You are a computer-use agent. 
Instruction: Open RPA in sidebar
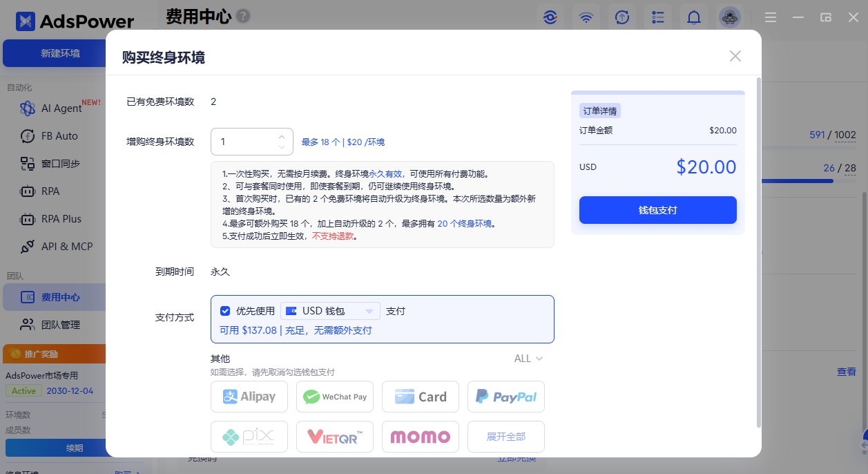(54, 191)
